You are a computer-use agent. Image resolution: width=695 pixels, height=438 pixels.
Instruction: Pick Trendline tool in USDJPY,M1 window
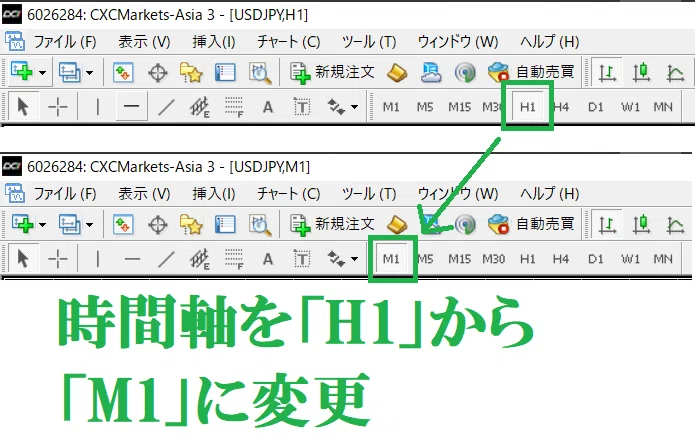[x=166, y=259]
